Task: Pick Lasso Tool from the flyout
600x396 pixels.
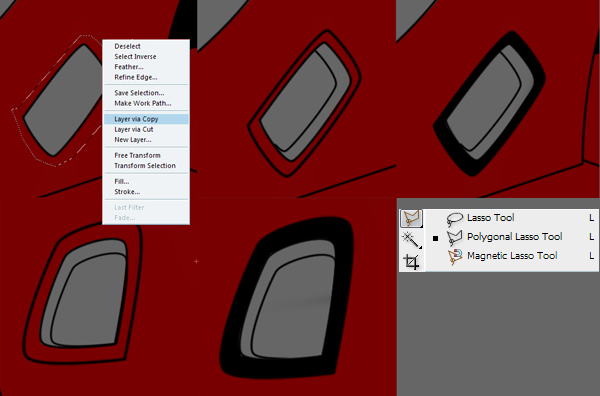Action: (x=512, y=218)
